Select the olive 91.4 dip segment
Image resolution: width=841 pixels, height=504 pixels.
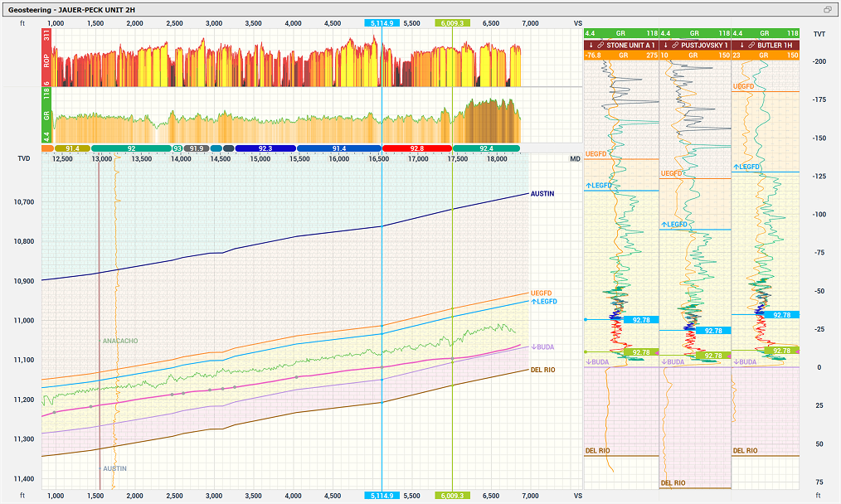[x=72, y=148]
